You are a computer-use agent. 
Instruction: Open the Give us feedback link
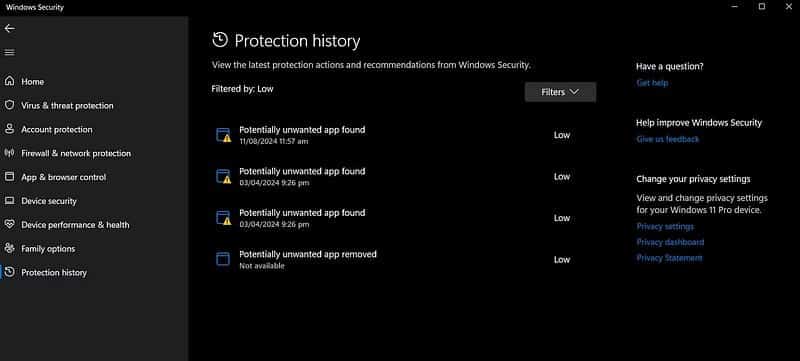(667, 139)
